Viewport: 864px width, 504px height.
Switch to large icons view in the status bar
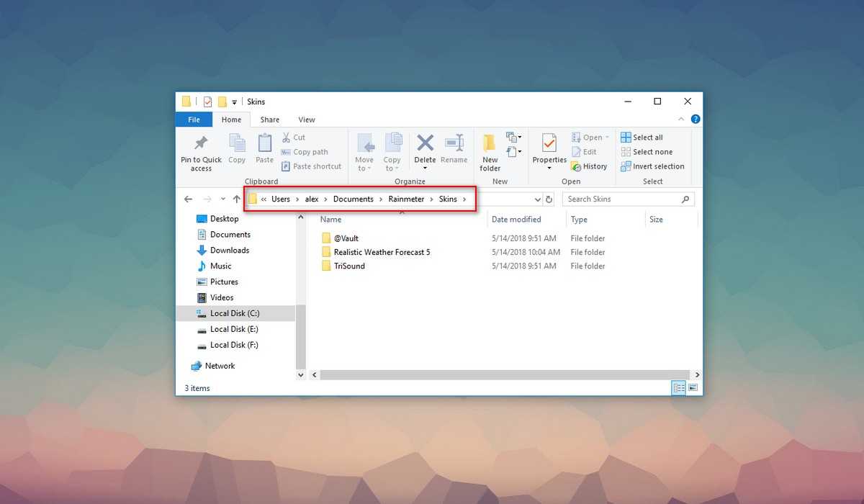[x=693, y=388]
